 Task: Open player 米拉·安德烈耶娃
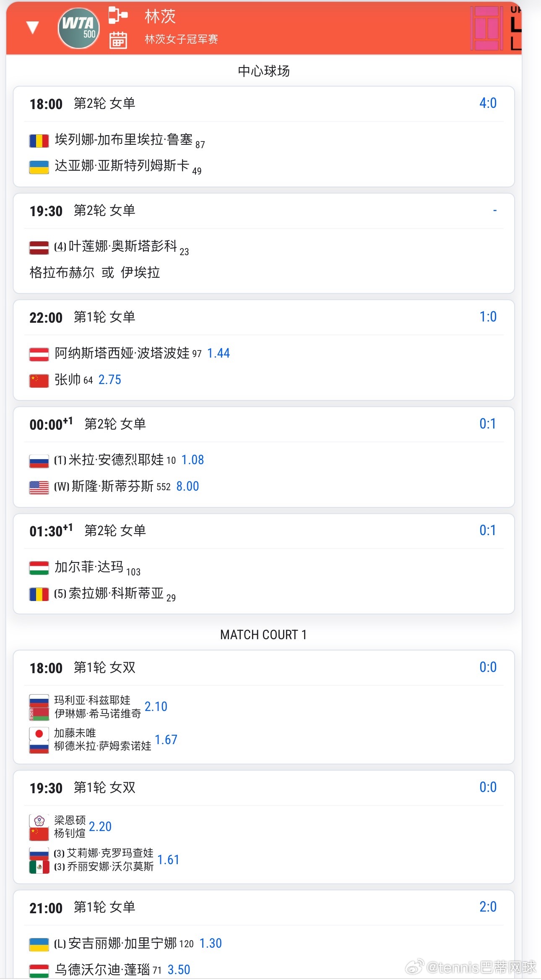116,460
